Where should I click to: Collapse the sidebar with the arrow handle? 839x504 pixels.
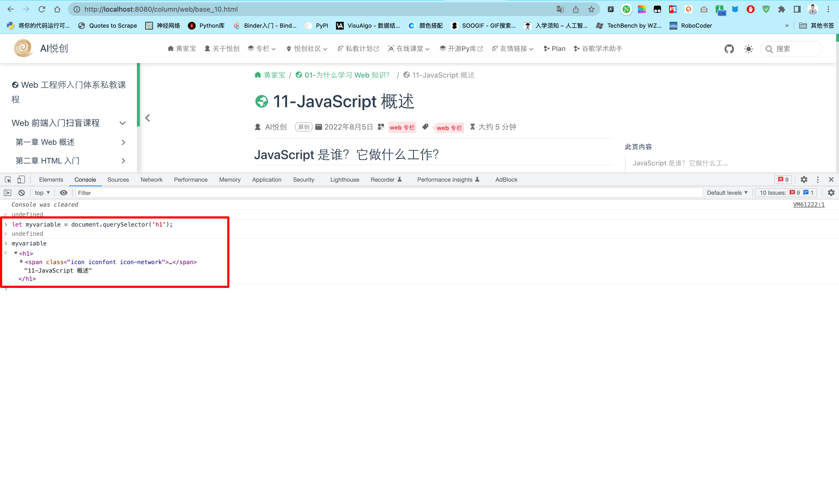click(x=148, y=118)
